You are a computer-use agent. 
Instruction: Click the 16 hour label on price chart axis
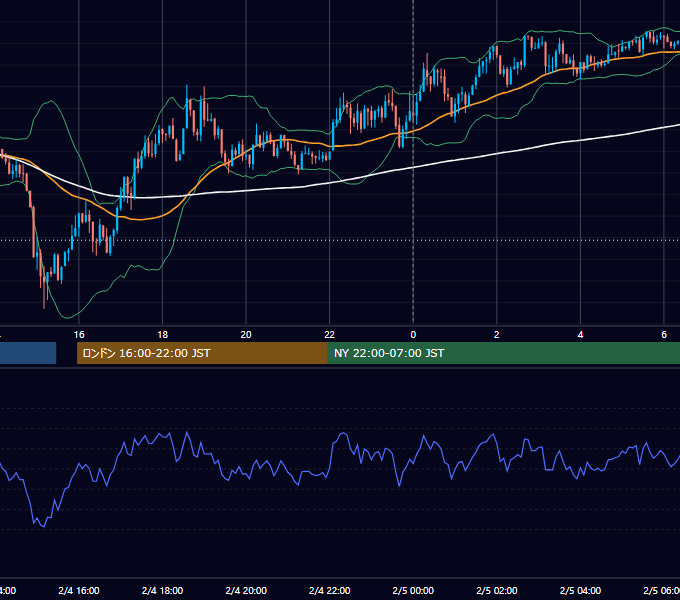pyautogui.click(x=79, y=335)
